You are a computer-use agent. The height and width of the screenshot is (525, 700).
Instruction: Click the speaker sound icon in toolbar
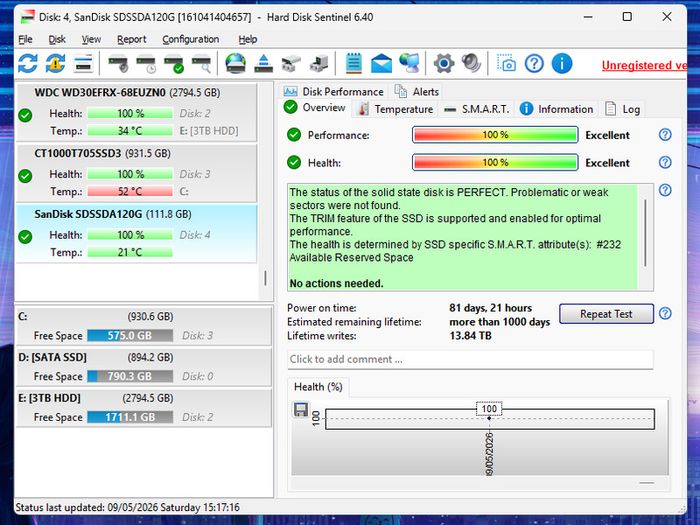pos(471,63)
